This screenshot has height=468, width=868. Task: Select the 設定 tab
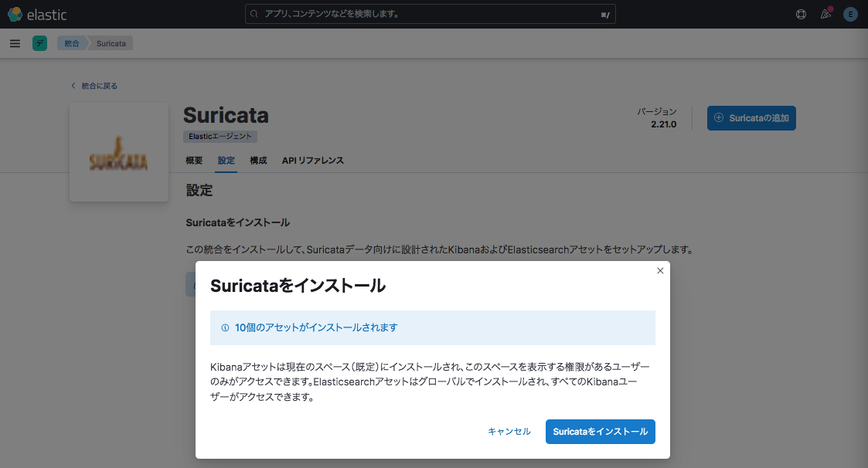coord(226,161)
